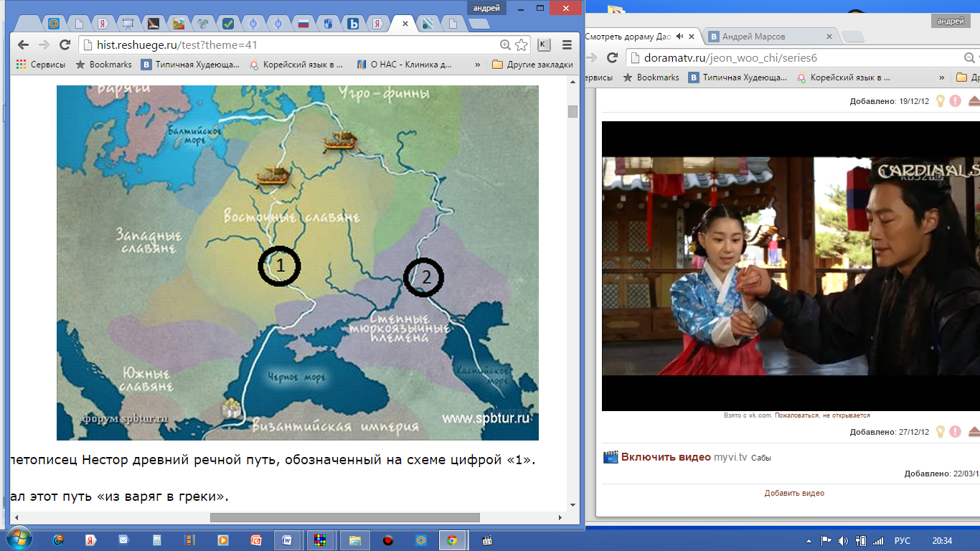
Task: Bookmark the reshuege page with the star
Action: [522, 44]
